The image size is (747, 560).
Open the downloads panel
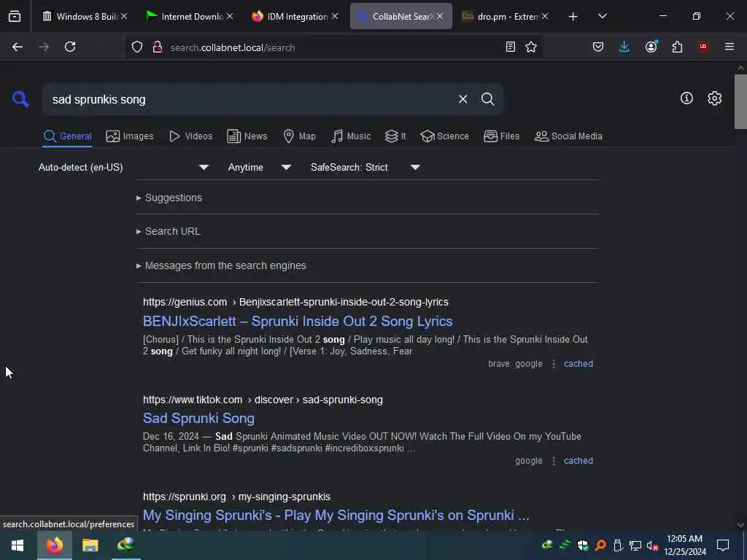(624, 47)
